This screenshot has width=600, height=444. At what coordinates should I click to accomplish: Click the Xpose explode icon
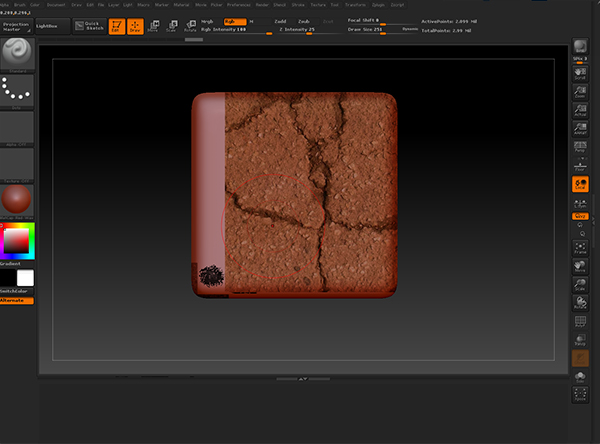point(580,395)
